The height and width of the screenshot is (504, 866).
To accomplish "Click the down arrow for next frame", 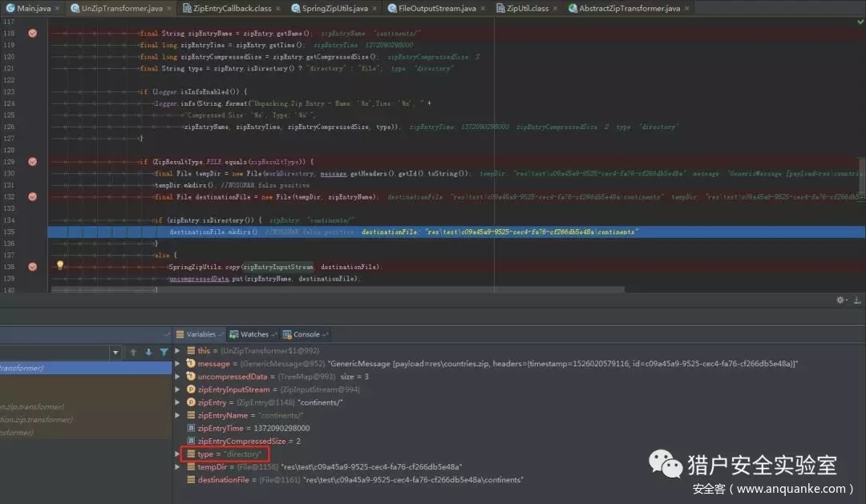I will coord(148,352).
